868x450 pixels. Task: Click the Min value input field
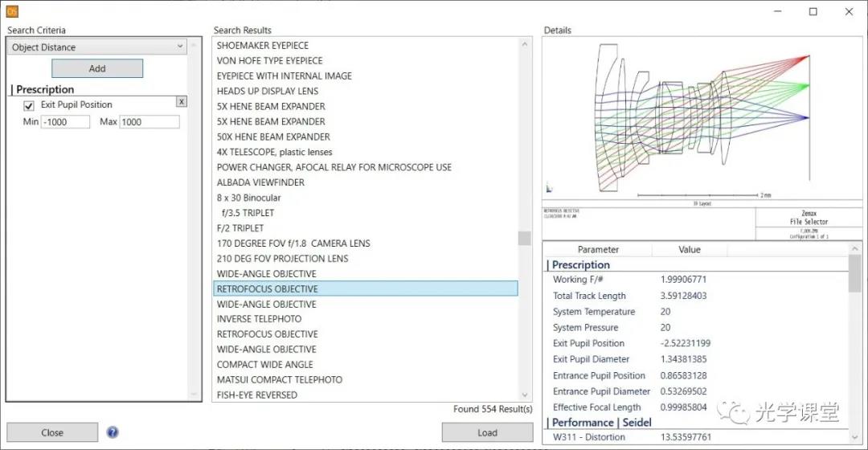(65, 122)
